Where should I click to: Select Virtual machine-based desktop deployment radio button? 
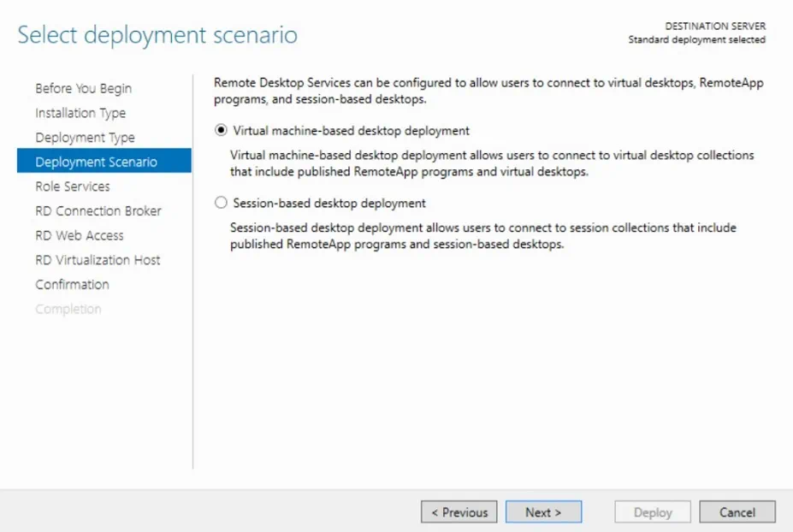pos(222,131)
